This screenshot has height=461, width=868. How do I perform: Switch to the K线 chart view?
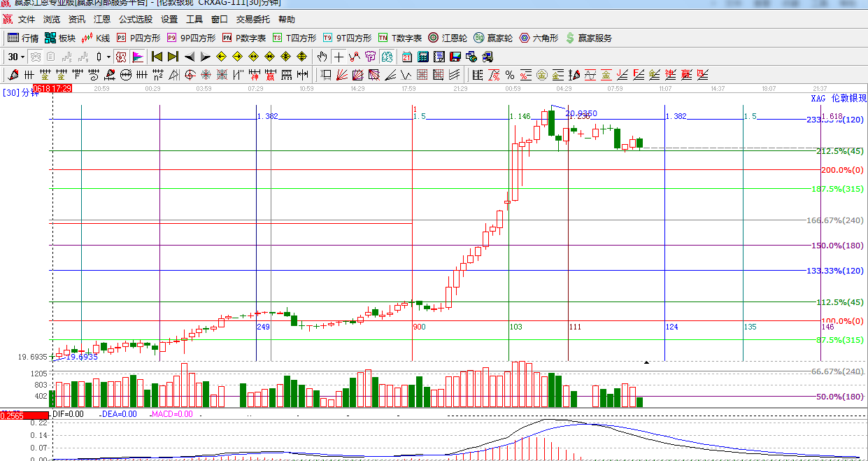point(96,38)
